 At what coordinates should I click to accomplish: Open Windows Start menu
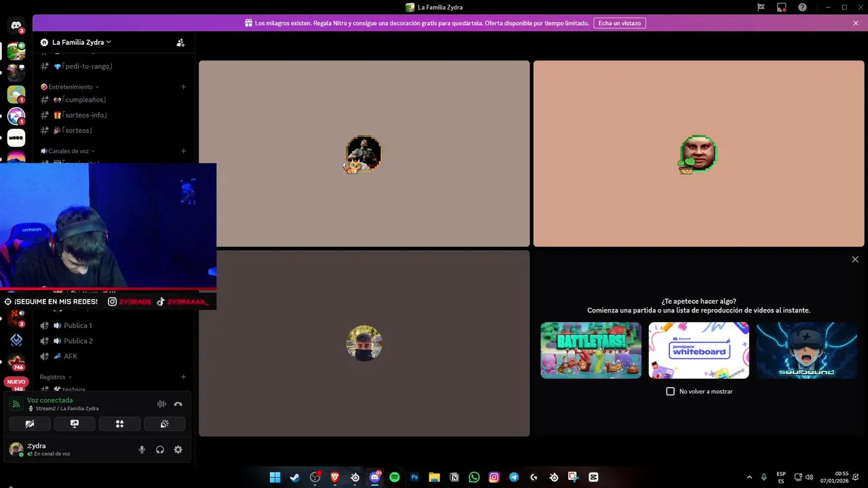pos(275,477)
